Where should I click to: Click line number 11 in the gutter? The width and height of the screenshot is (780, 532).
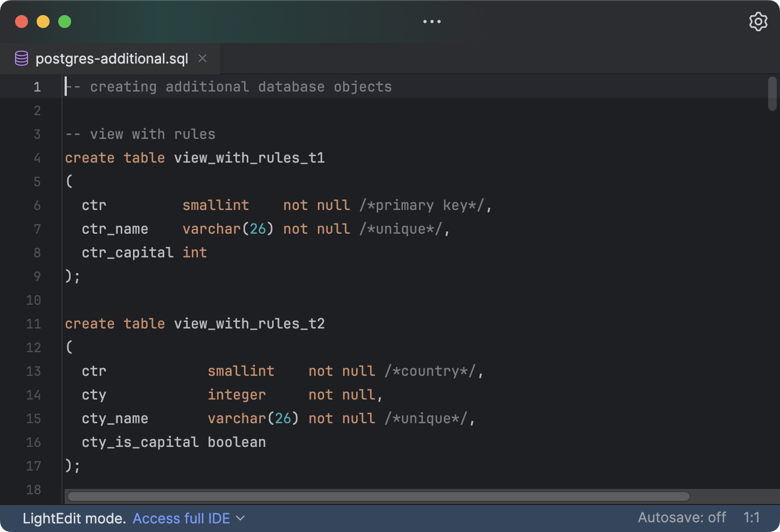[33, 324]
